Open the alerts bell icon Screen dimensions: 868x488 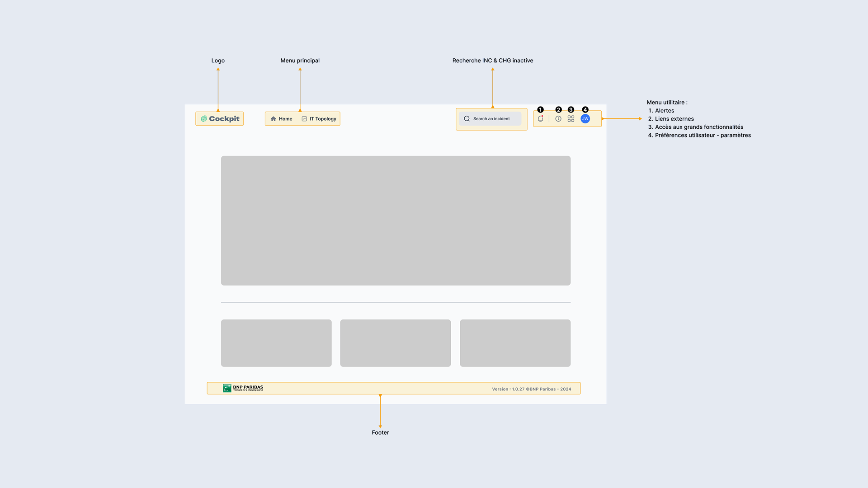[x=540, y=119]
